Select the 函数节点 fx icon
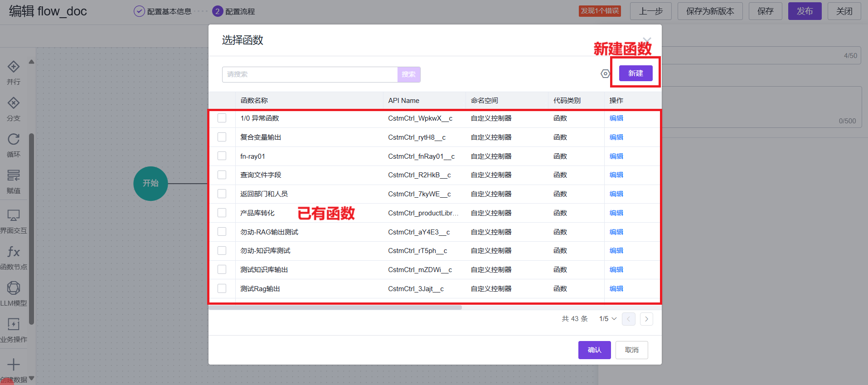 pyautogui.click(x=14, y=252)
